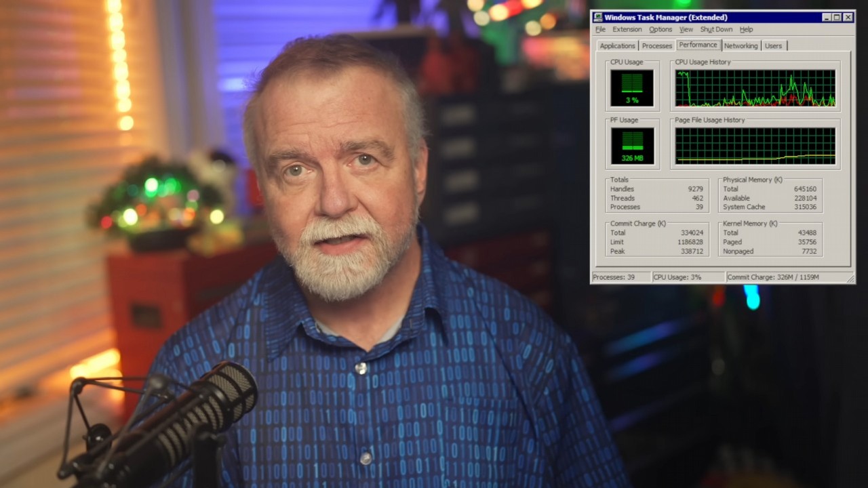Open the Extension menu
The height and width of the screenshot is (488, 868).
627,29
